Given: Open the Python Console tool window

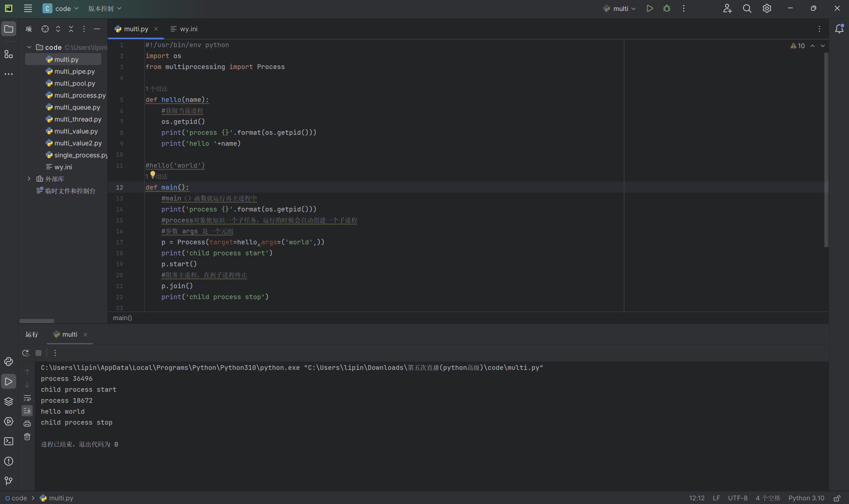Looking at the screenshot, I should pos(9,362).
